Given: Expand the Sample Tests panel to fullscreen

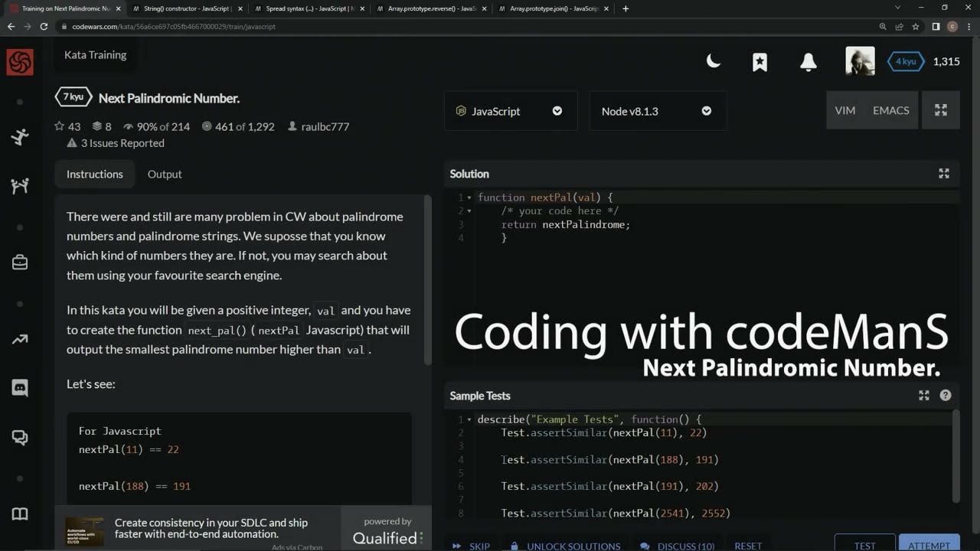Looking at the screenshot, I should 924,396.
